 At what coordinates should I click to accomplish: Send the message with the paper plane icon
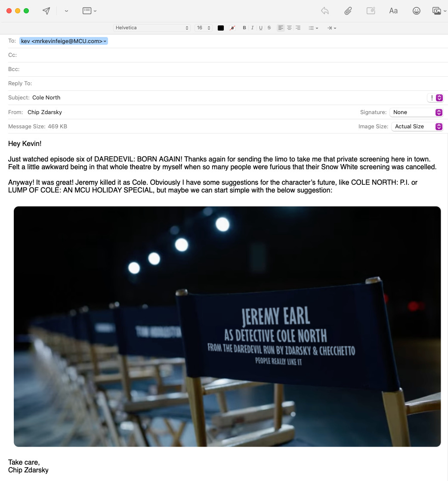click(x=46, y=11)
